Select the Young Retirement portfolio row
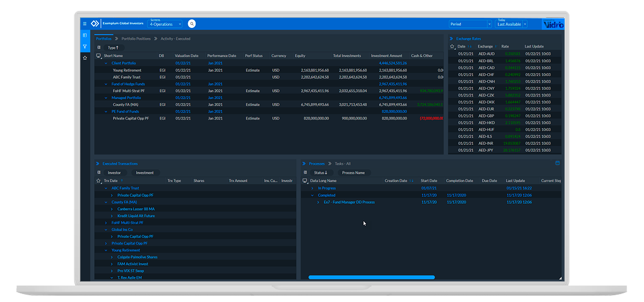Viewport: 644px width, 302px height. coord(269,70)
